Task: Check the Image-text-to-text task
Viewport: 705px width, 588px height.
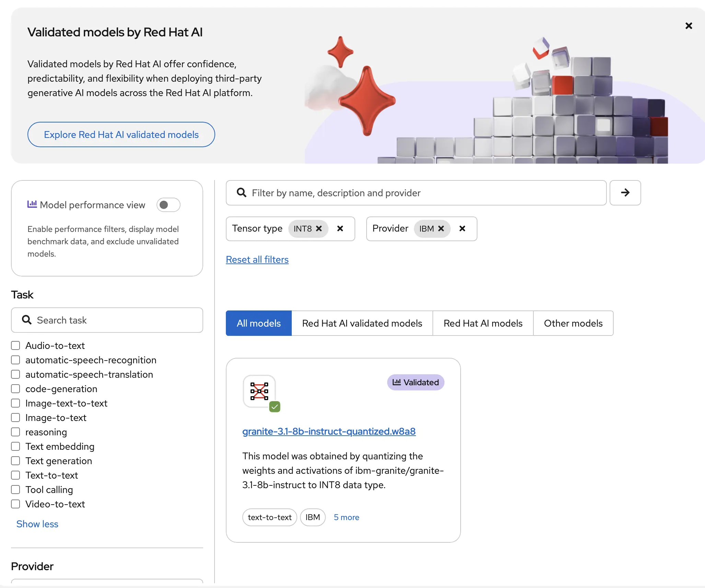Action: [x=15, y=403]
